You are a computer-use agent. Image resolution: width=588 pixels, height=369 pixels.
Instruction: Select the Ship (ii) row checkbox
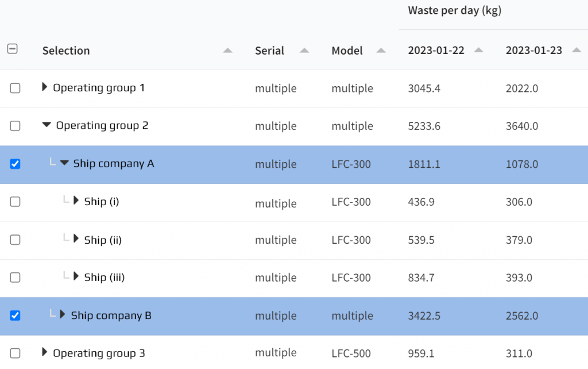[16, 240]
